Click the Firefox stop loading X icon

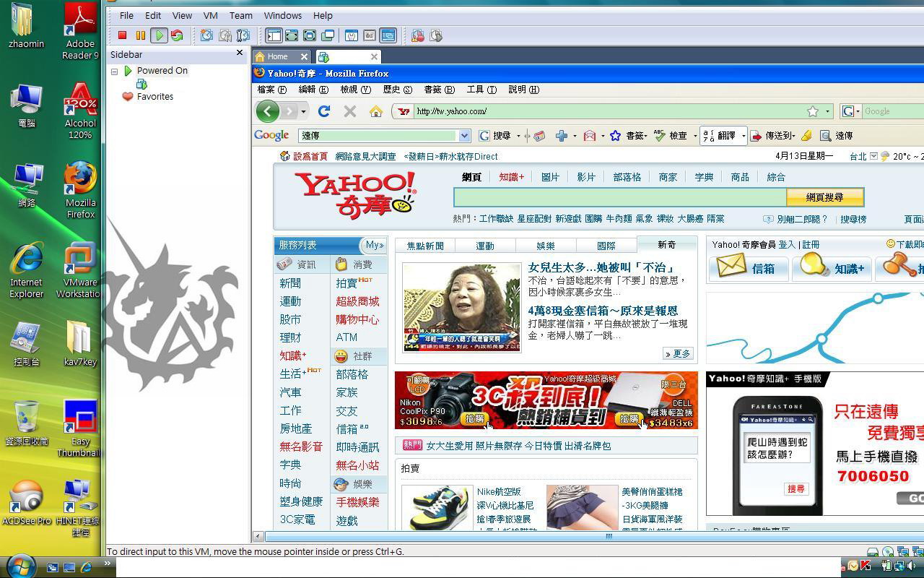(350, 111)
